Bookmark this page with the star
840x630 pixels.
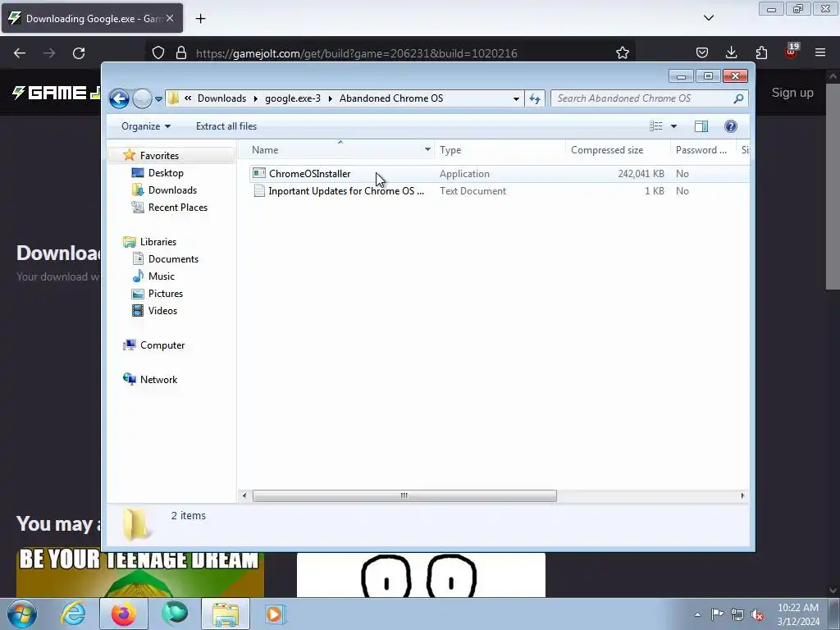coord(622,53)
